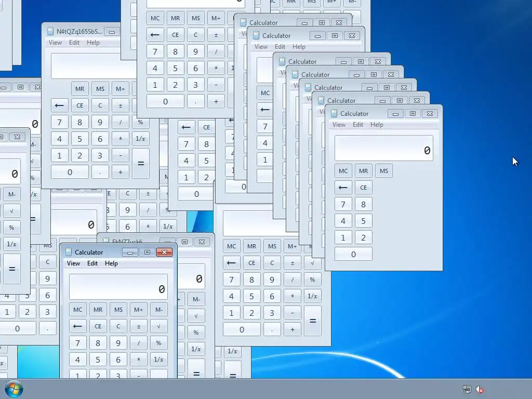Click the 1/x key in the active Calculator
The image size is (532, 399).
pyautogui.click(x=159, y=360)
